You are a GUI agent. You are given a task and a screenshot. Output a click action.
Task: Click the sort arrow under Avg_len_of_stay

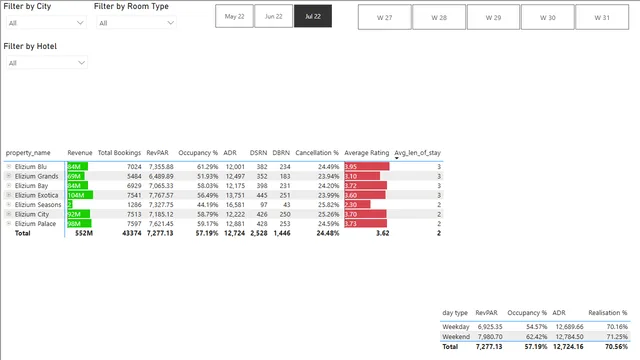[x=396, y=158]
